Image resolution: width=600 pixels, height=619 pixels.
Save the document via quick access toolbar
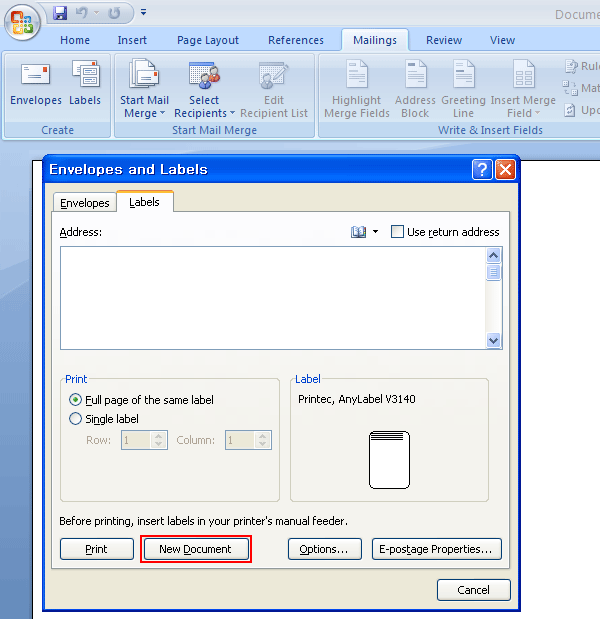click(x=60, y=13)
